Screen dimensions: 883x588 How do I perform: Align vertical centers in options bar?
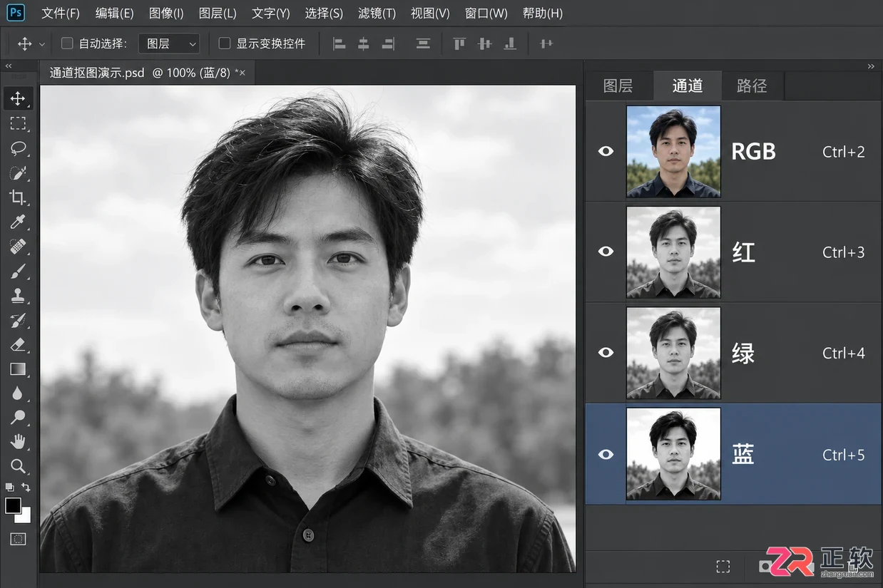point(485,43)
